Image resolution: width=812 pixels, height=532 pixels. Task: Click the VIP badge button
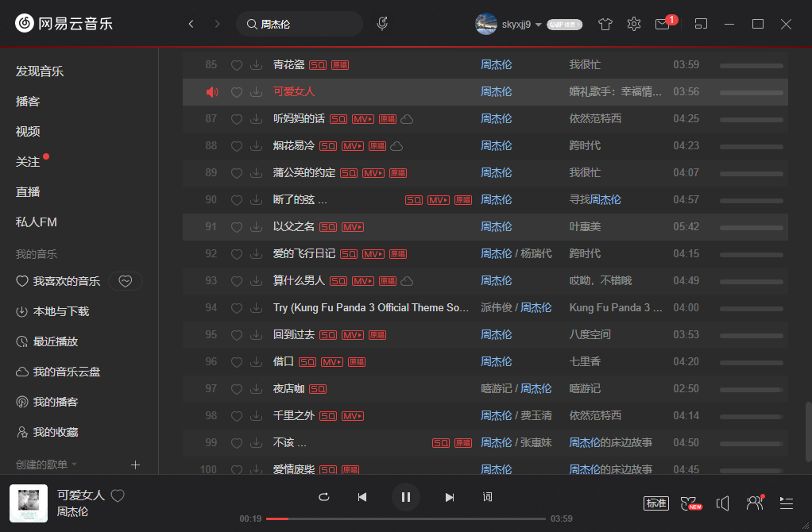564,25
